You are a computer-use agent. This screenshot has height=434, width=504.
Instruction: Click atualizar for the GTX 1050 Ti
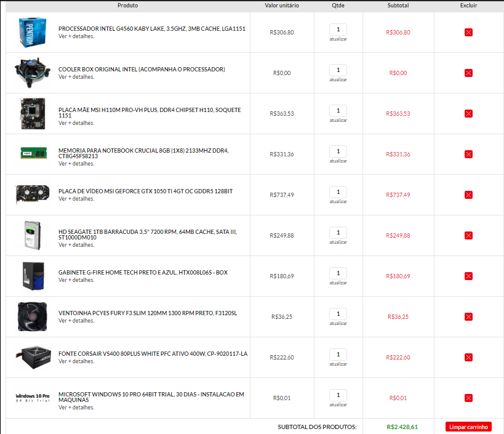coord(338,201)
